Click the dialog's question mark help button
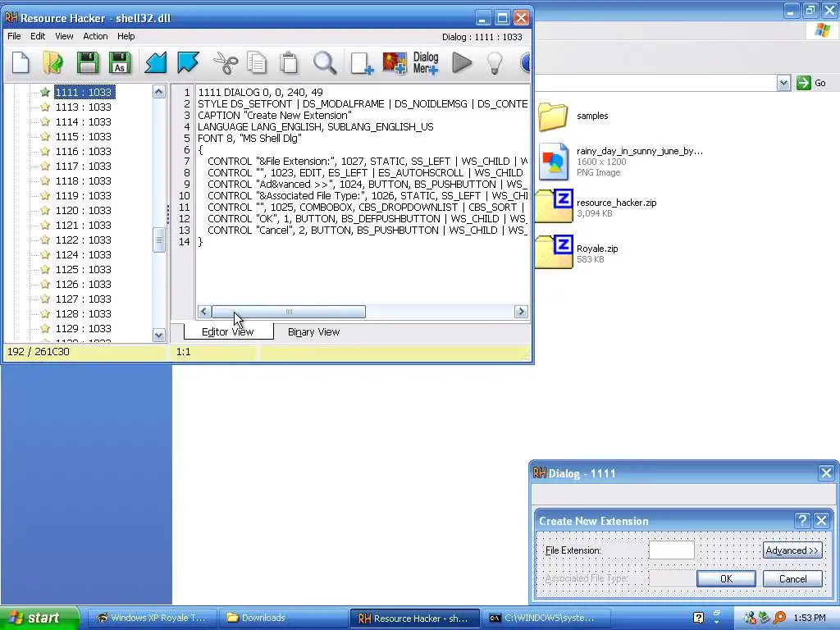Screen dimensions: 840x630 tap(802, 521)
